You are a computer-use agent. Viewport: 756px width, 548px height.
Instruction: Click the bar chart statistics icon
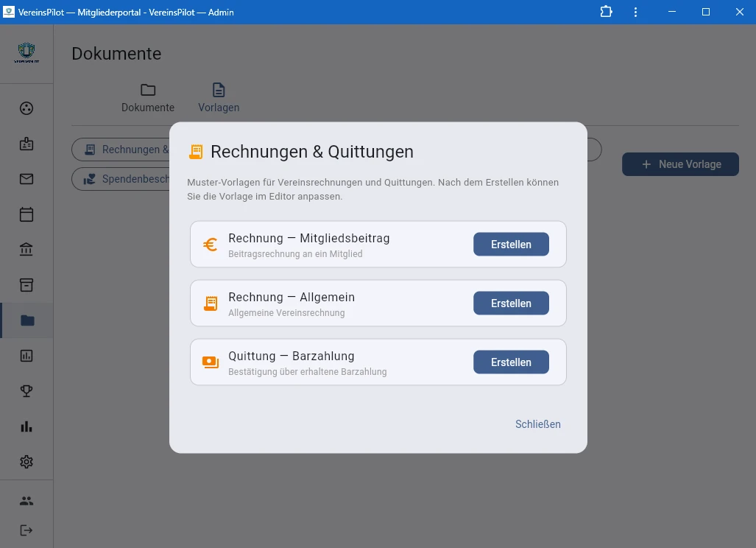point(27,426)
